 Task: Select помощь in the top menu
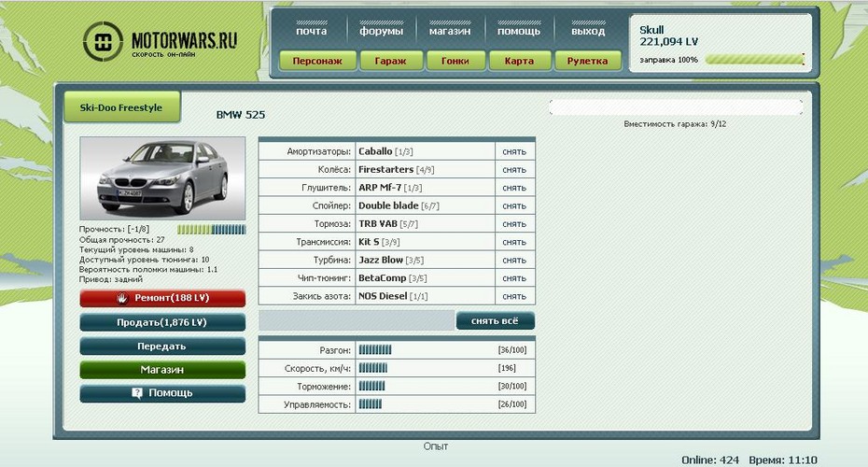point(519,31)
